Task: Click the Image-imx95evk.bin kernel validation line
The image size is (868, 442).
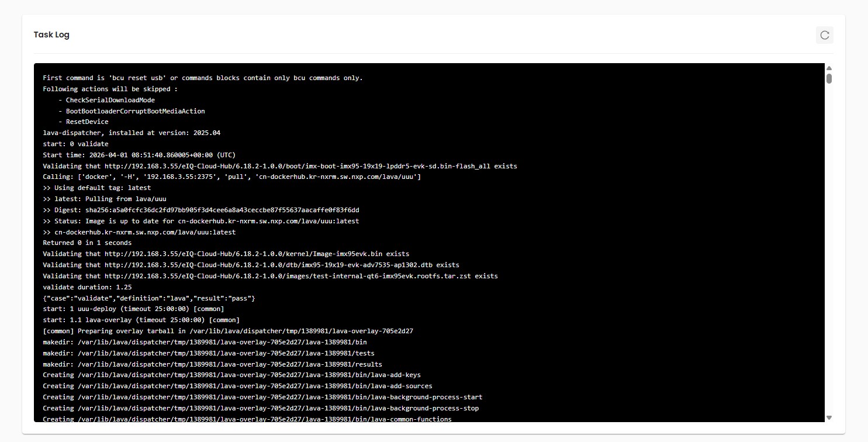Action: click(x=226, y=254)
